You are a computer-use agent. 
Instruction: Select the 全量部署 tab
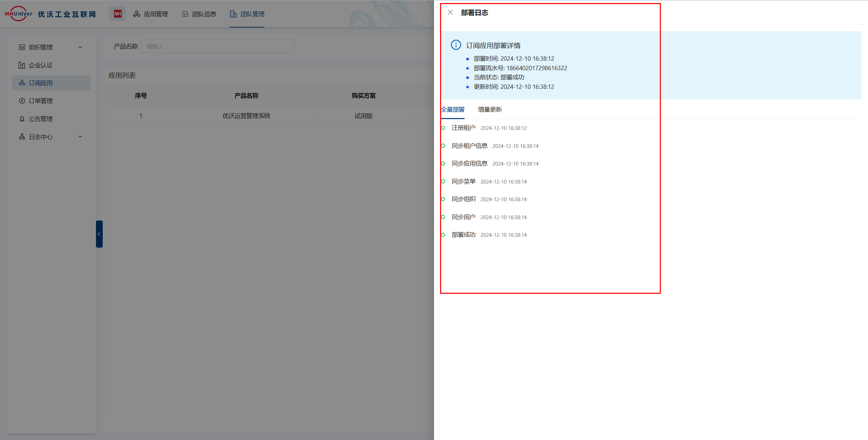(x=453, y=110)
